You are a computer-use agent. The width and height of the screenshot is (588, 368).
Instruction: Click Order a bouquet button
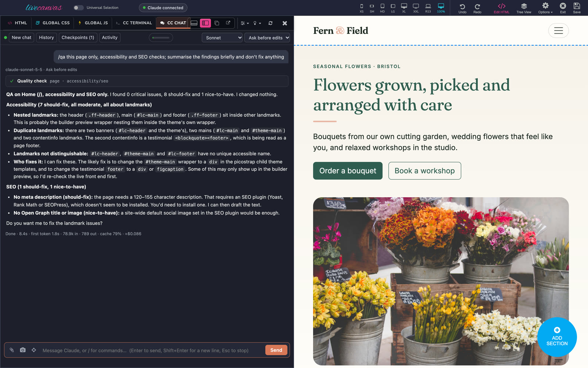348,171
